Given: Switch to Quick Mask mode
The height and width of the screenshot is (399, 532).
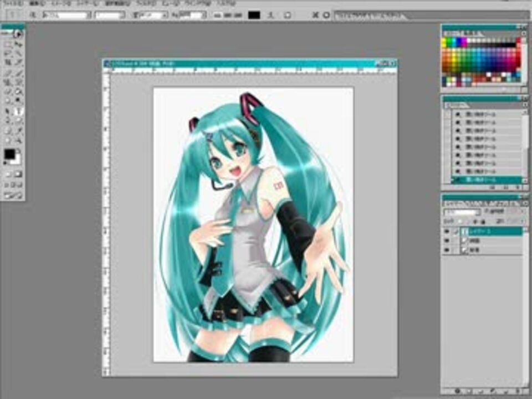Looking at the screenshot, I should tap(18, 175).
